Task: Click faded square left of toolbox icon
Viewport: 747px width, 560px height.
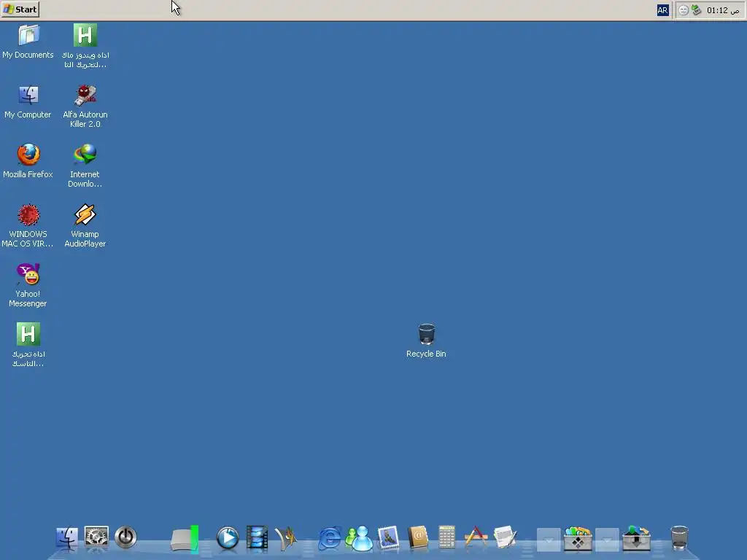Action: pyautogui.click(x=549, y=540)
